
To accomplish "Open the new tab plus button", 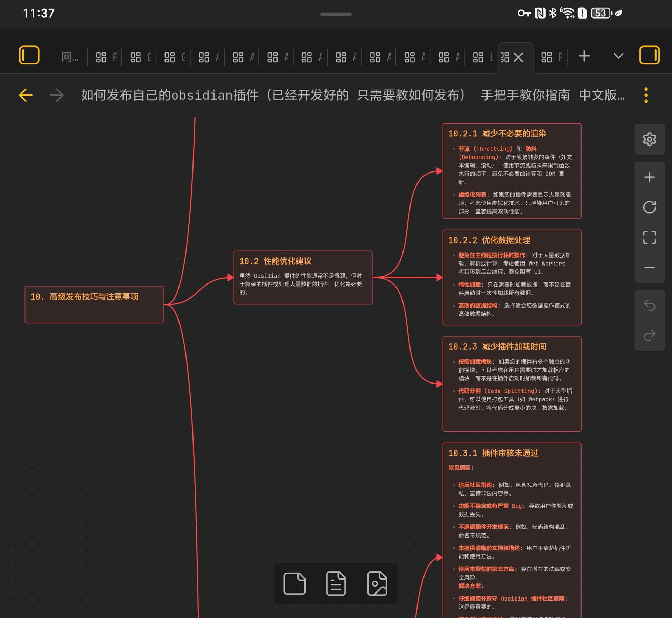I will (584, 56).
